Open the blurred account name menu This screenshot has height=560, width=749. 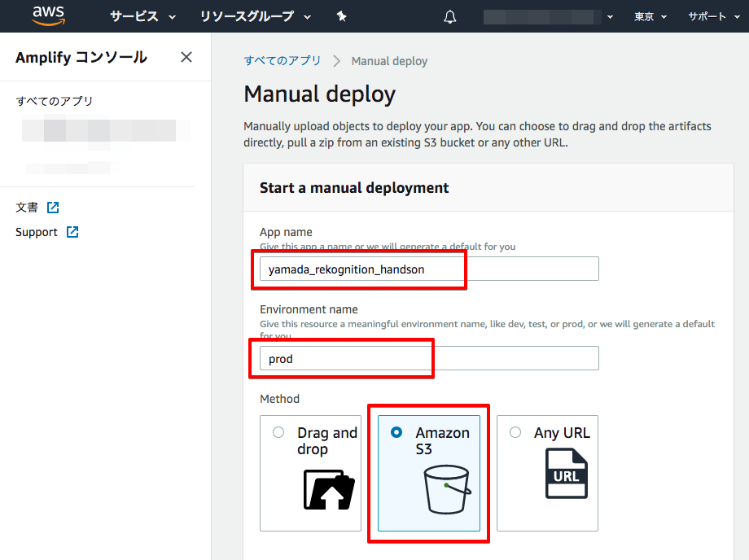548,17
